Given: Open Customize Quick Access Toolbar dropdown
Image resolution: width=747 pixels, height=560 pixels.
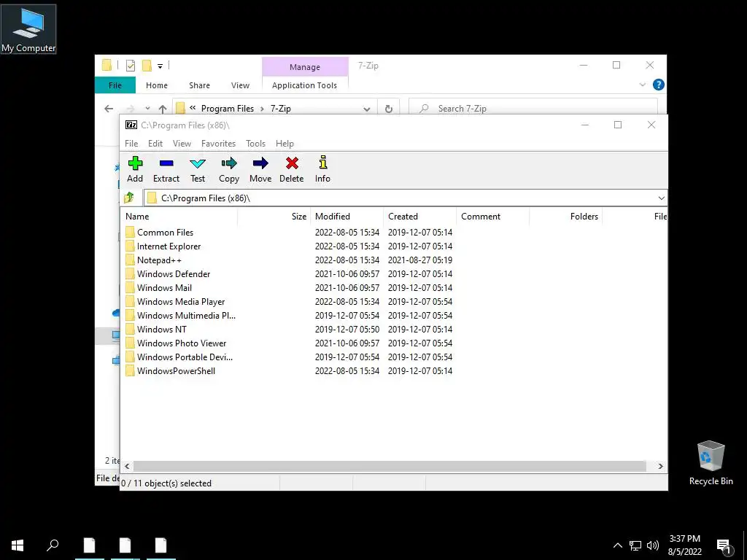Looking at the screenshot, I should (160, 66).
